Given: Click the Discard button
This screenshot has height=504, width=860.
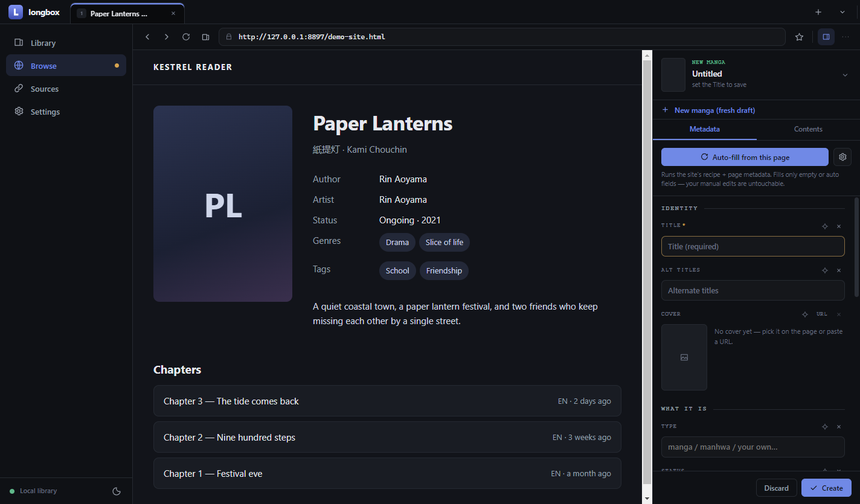Looking at the screenshot, I should [x=776, y=488].
